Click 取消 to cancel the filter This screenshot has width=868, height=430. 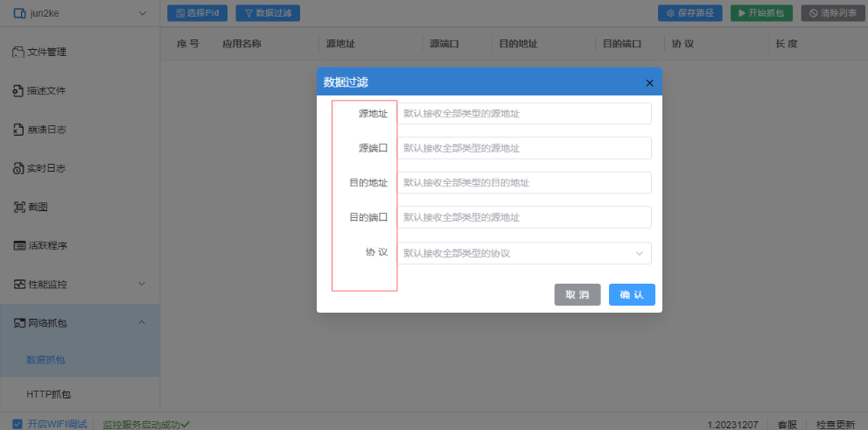[x=577, y=295]
